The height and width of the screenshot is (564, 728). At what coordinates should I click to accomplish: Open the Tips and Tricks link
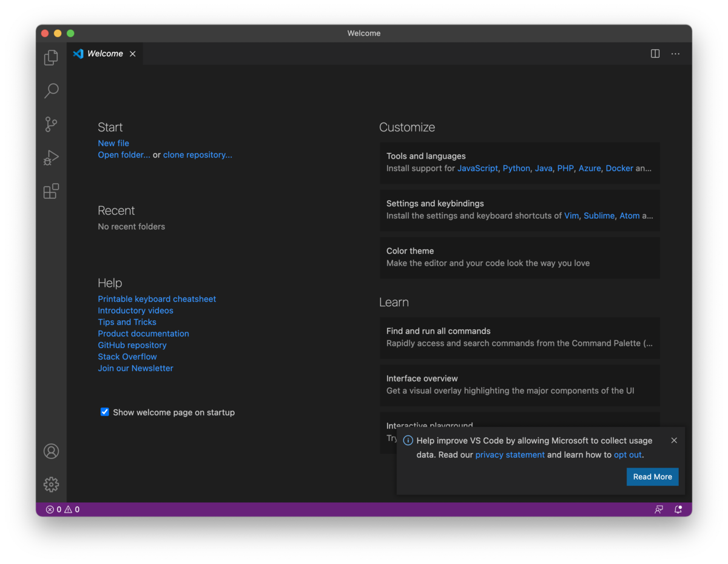tap(127, 322)
